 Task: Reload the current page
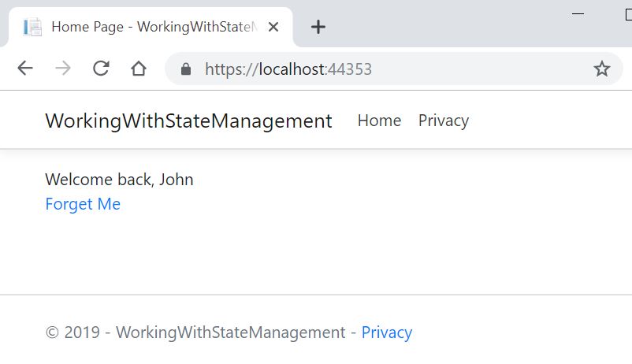click(x=101, y=69)
